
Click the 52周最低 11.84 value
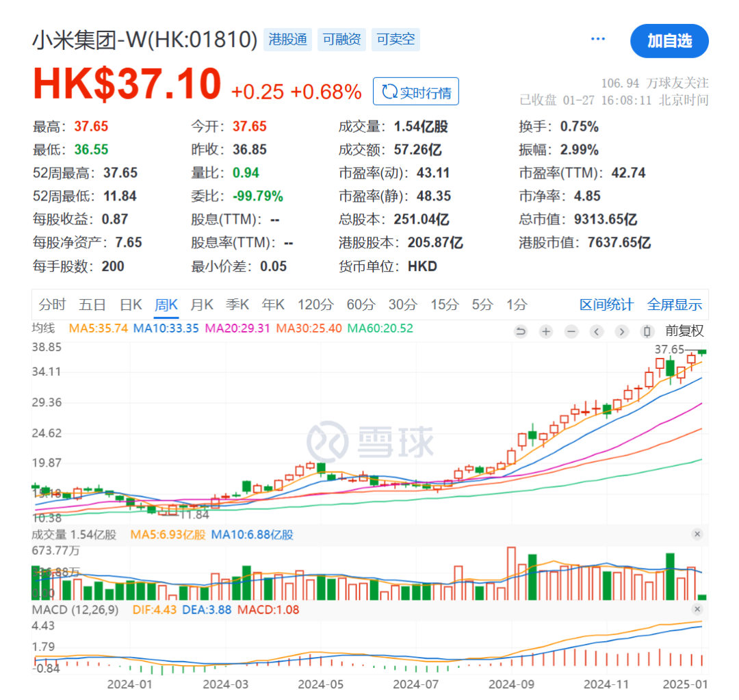pos(120,196)
